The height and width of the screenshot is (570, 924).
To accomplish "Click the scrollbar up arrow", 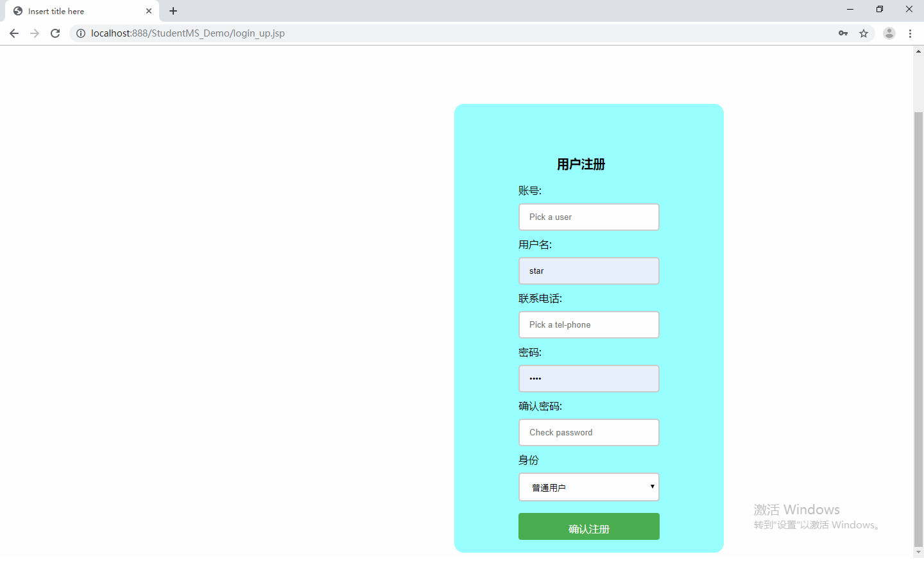I will [918, 51].
